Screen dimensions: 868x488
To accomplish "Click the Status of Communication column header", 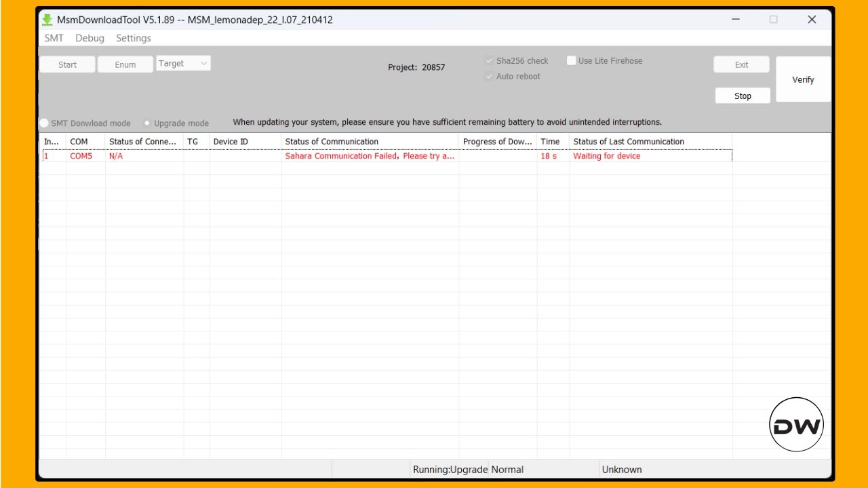I will tap(370, 141).
